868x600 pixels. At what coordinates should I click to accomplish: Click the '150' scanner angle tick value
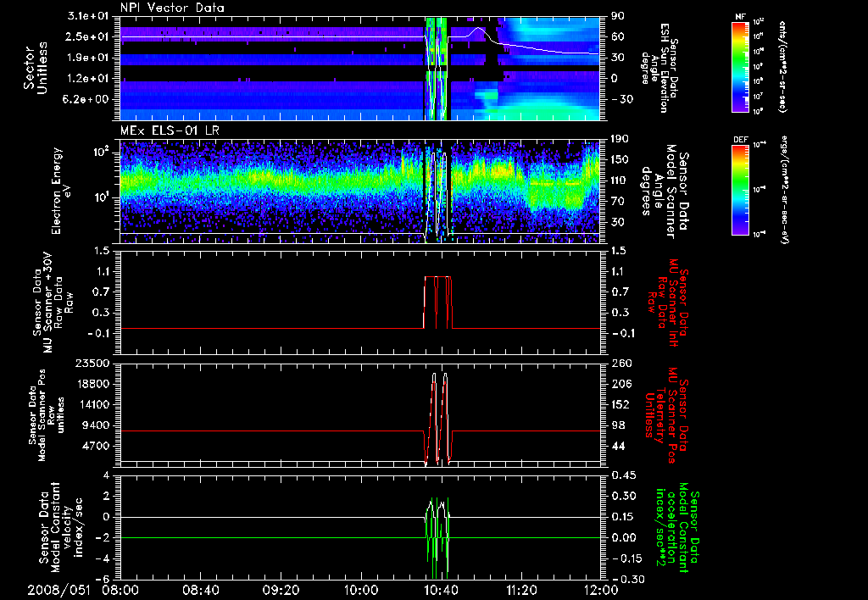click(620, 159)
